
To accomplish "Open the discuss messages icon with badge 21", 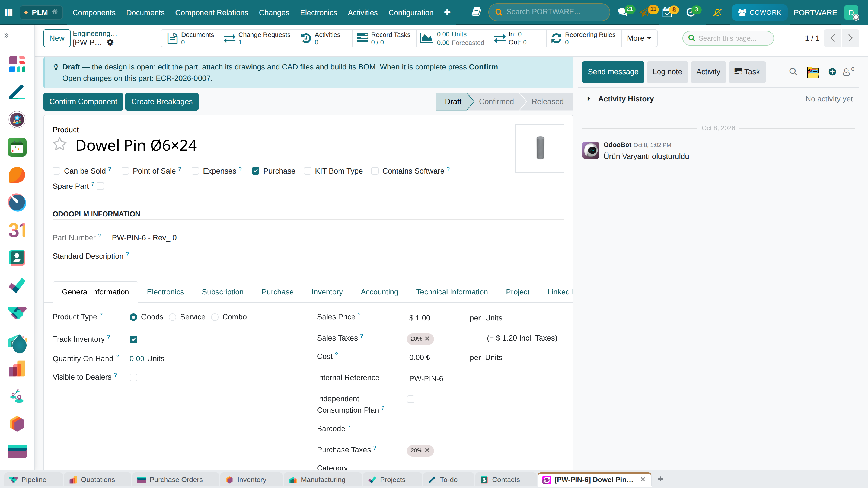I will tap(623, 12).
